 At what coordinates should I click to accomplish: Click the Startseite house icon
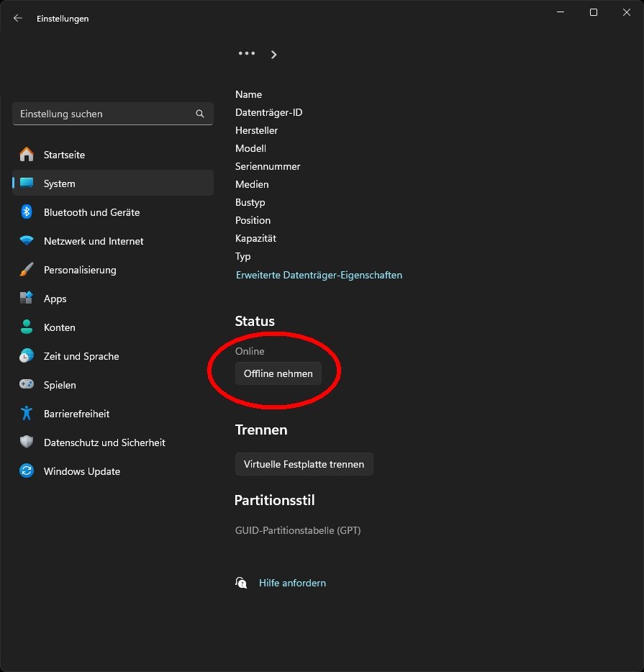pyautogui.click(x=27, y=154)
